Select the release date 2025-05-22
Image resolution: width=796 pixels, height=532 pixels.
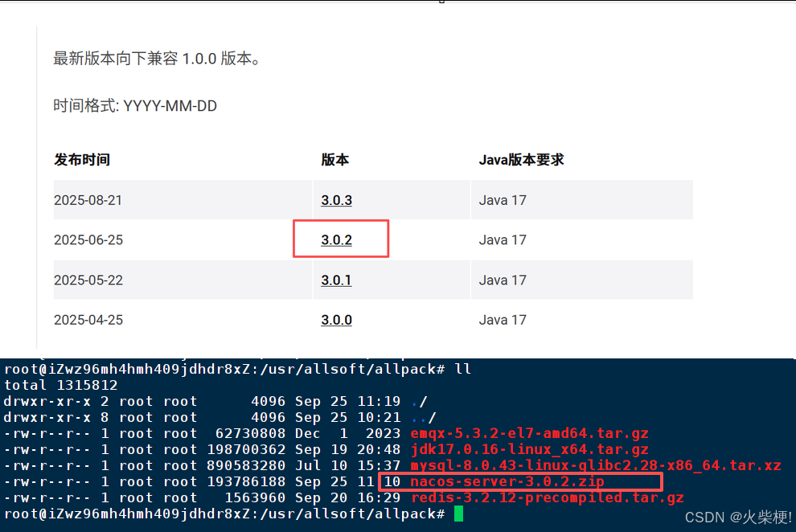(88, 280)
